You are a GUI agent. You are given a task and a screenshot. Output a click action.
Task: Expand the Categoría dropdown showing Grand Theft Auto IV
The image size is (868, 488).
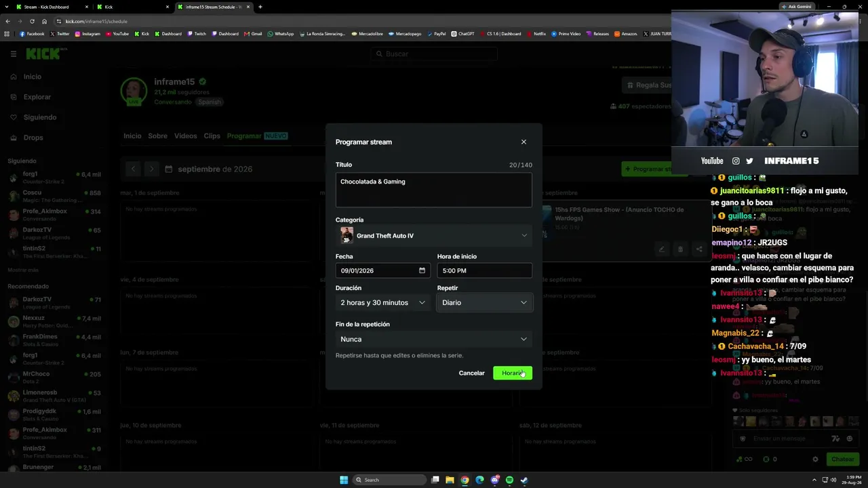434,236
